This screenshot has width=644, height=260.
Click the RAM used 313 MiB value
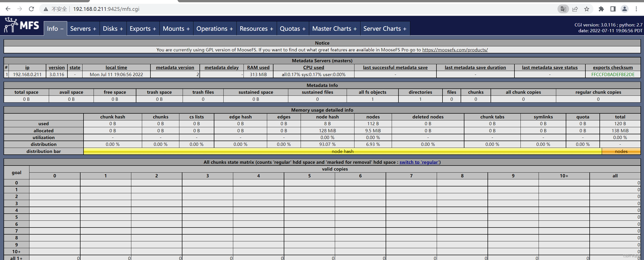tap(258, 74)
